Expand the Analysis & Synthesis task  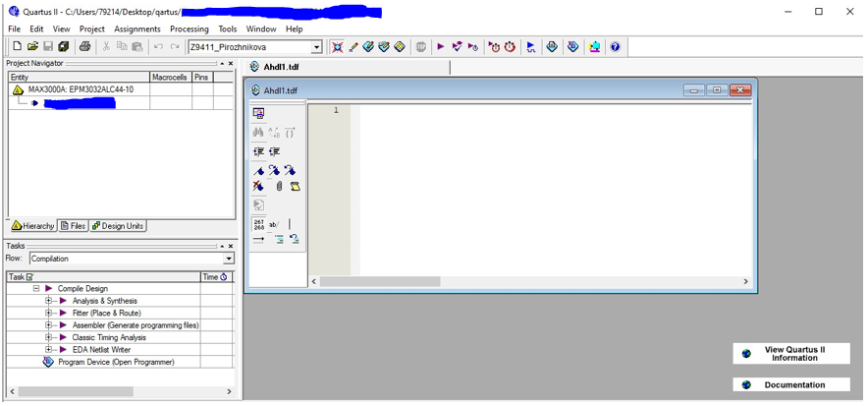49,301
